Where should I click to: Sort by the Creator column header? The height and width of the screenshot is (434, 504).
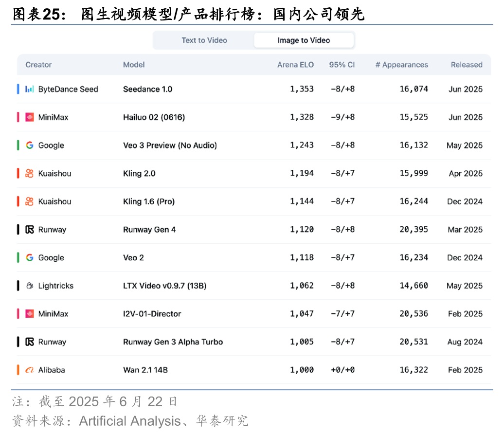tap(38, 65)
